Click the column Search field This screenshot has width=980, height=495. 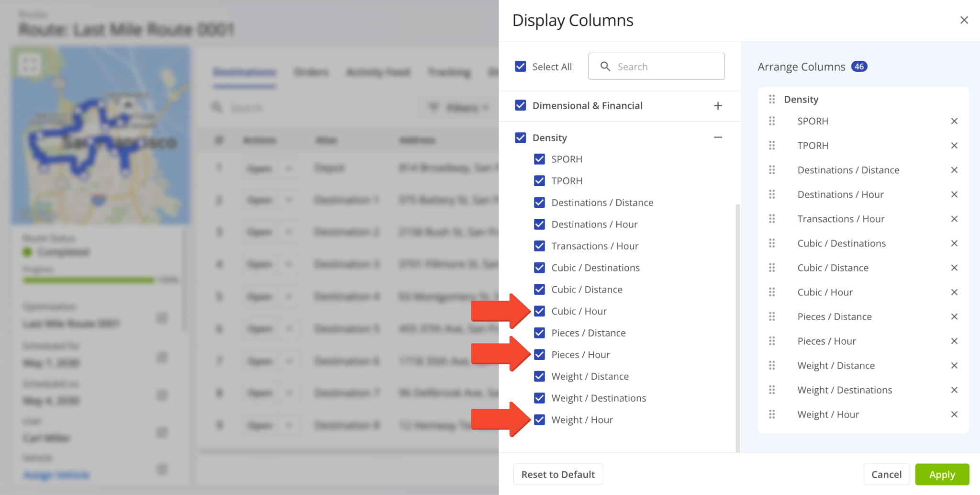click(656, 67)
